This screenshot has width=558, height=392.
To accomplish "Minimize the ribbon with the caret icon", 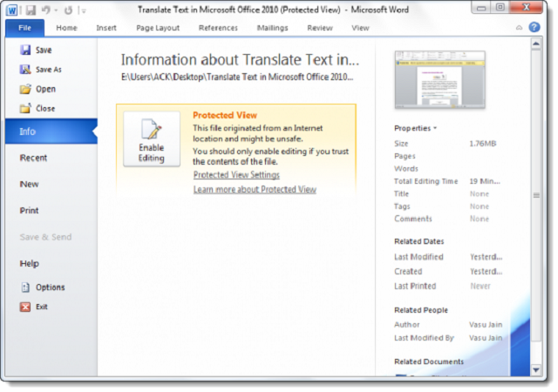I will 520,28.
